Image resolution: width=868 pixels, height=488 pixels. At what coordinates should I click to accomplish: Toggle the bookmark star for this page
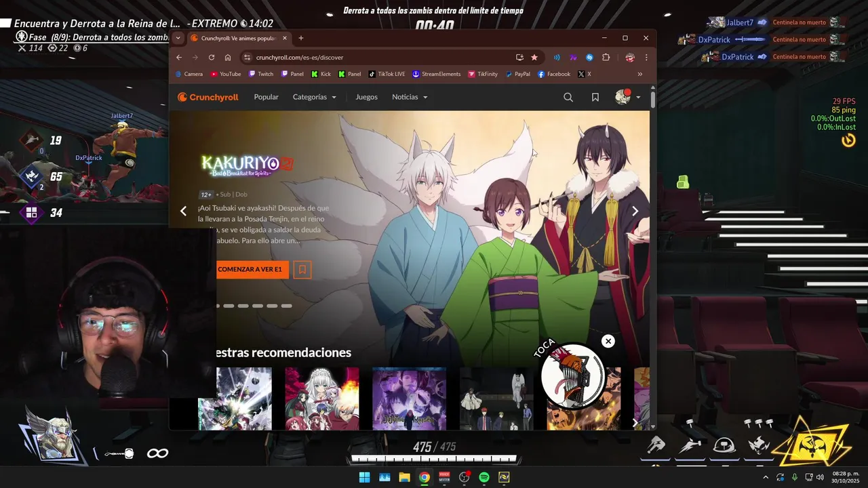point(534,58)
